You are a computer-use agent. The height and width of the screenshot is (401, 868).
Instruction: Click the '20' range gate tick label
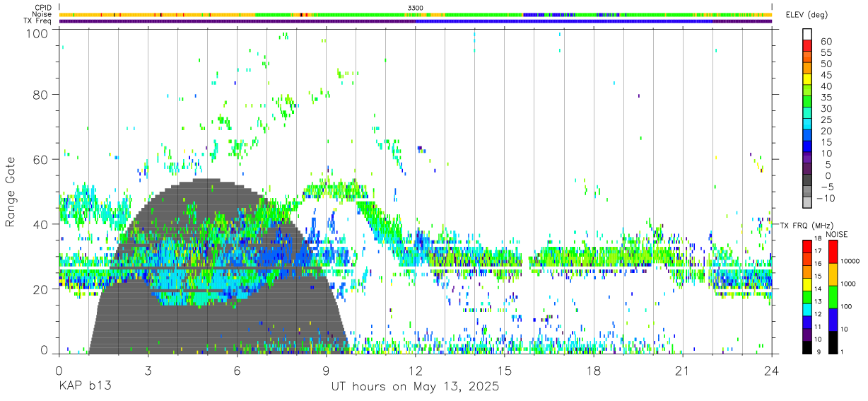point(41,289)
